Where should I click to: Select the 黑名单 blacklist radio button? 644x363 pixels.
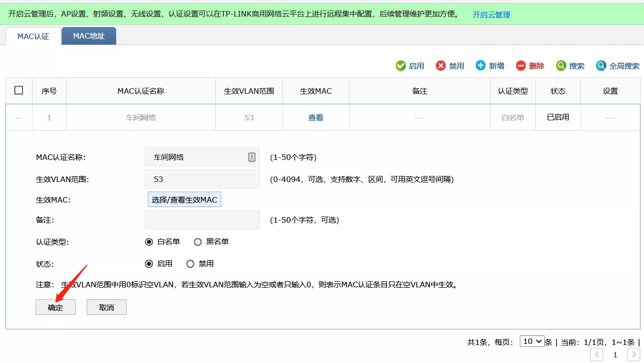pyautogui.click(x=198, y=242)
